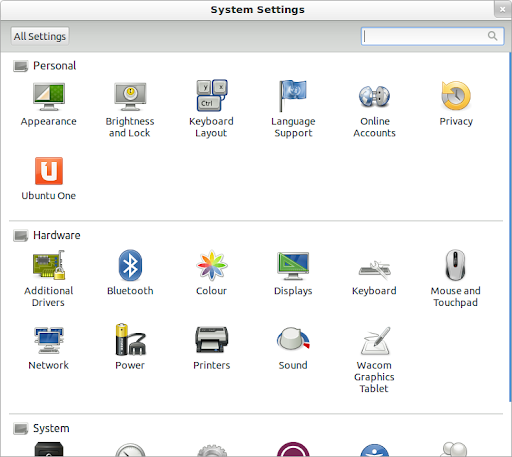Open the Appearance settings
The height and width of the screenshot is (457, 512).
(49, 104)
